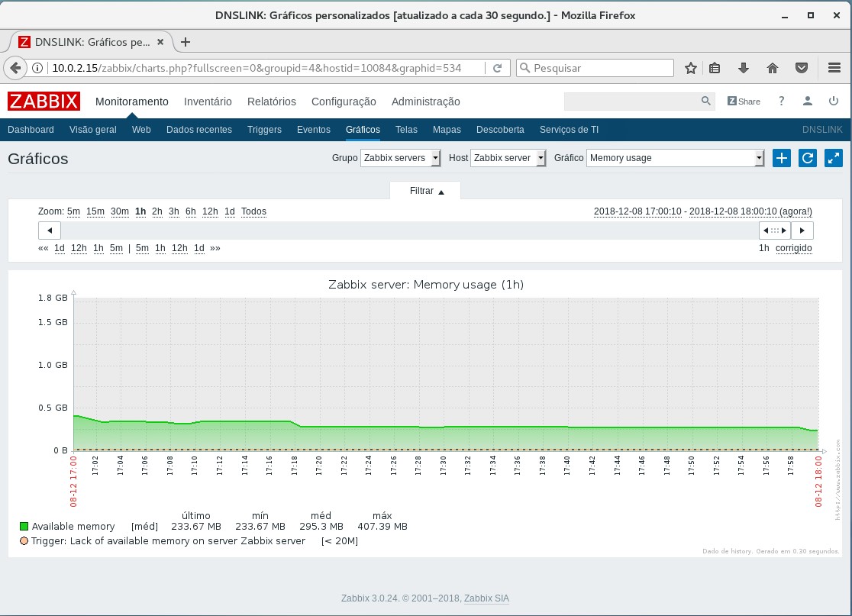Open Dados recentes submenu
852x616 pixels.
(198, 129)
